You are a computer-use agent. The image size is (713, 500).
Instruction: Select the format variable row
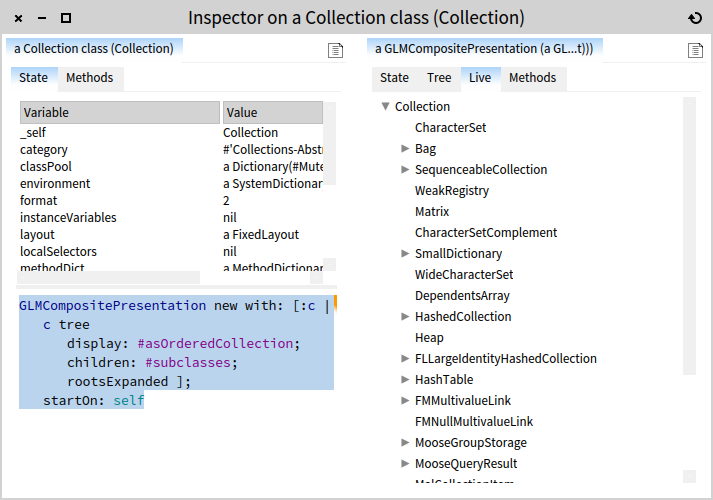[171, 200]
